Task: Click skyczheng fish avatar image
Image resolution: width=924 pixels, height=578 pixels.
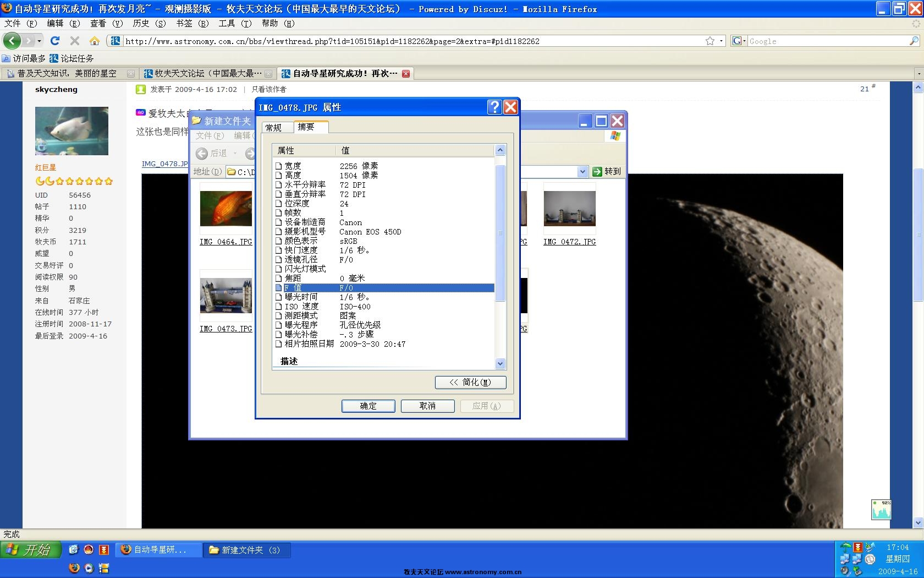Action: 71,131
